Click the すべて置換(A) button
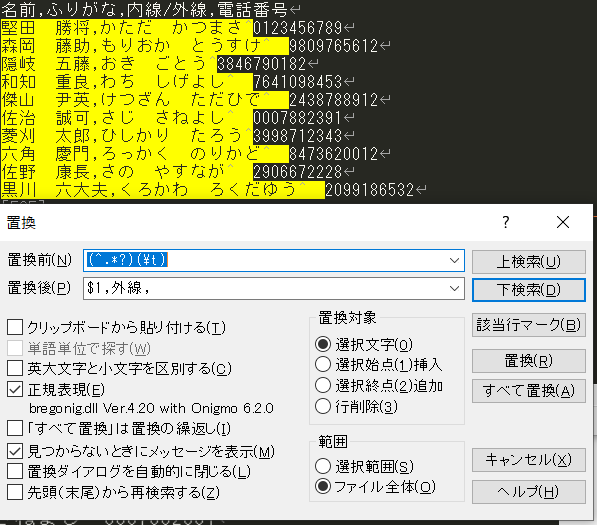Image resolution: width=597 pixels, height=525 pixels. click(x=528, y=391)
